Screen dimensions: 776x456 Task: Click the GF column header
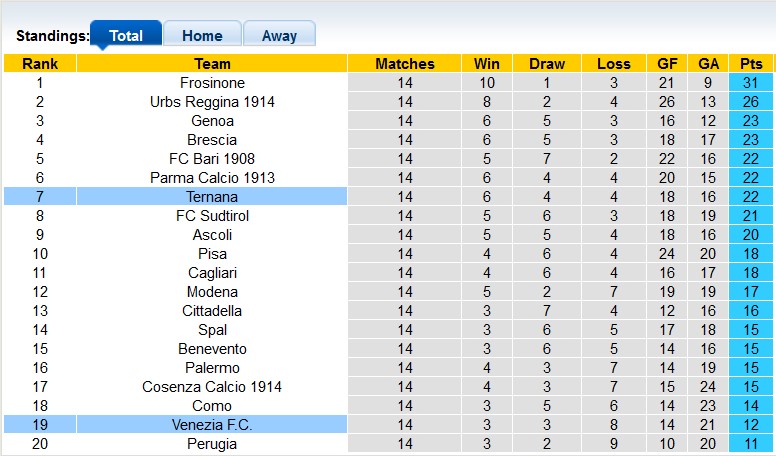(x=667, y=64)
